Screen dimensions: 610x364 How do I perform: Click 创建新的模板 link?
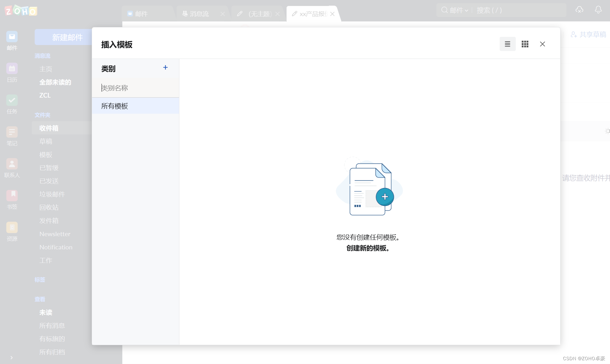368,248
